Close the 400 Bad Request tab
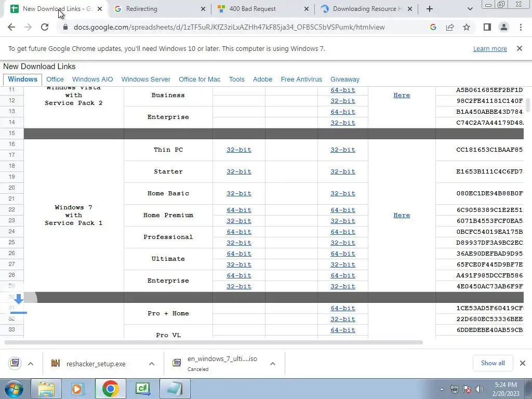The image size is (532, 399). (307, 9)
